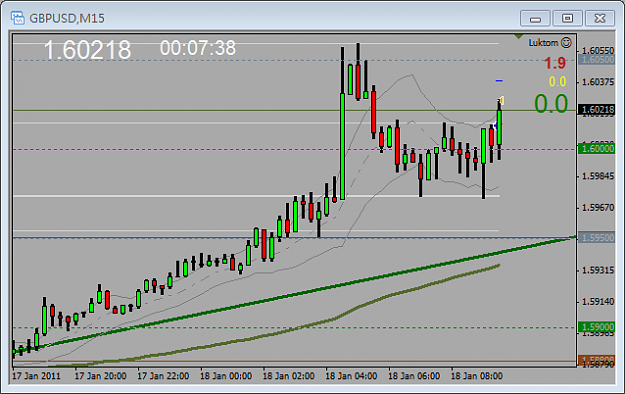Click the 1.59140 price scale value

[x=598, y=302]
